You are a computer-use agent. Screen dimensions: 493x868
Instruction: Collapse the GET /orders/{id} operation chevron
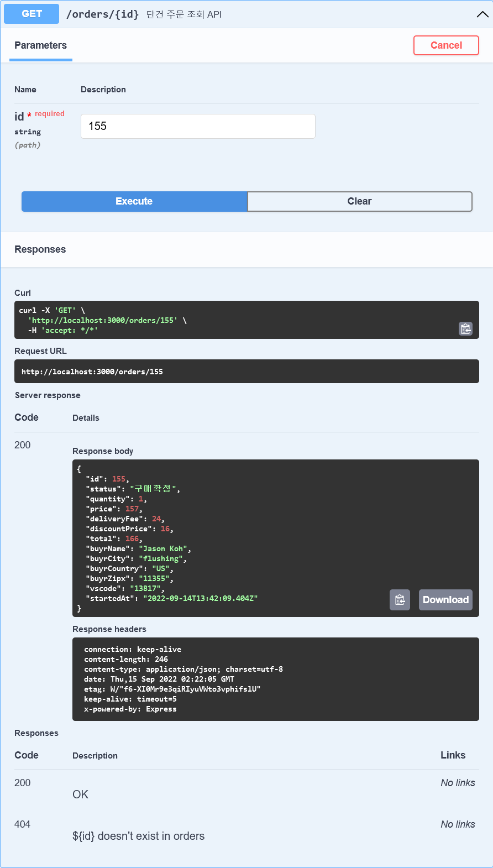click(x=482, y=14)
